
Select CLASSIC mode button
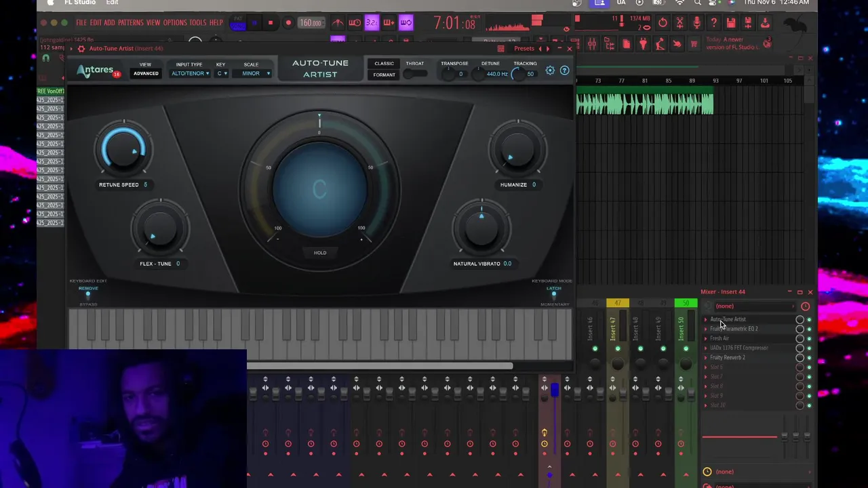point(384,64)
